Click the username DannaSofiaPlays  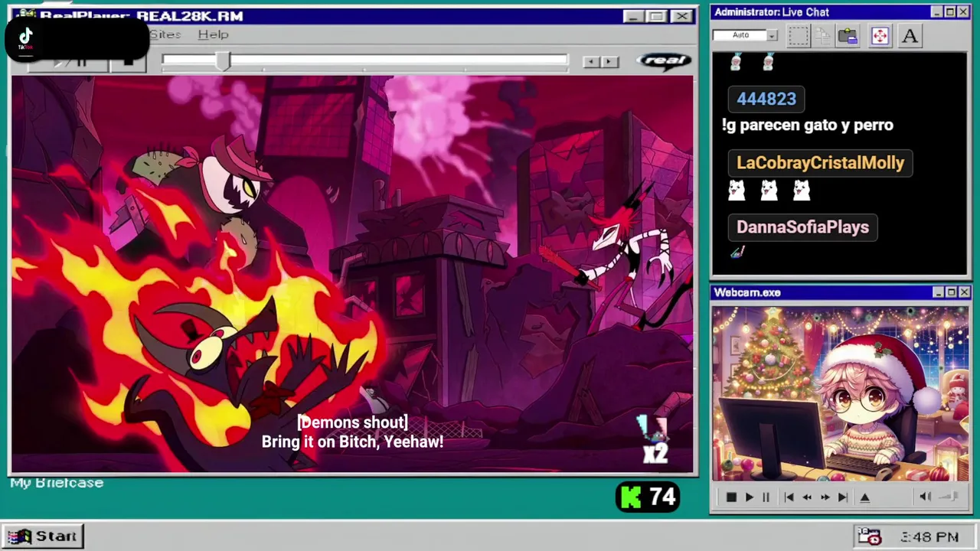point(802,227)
